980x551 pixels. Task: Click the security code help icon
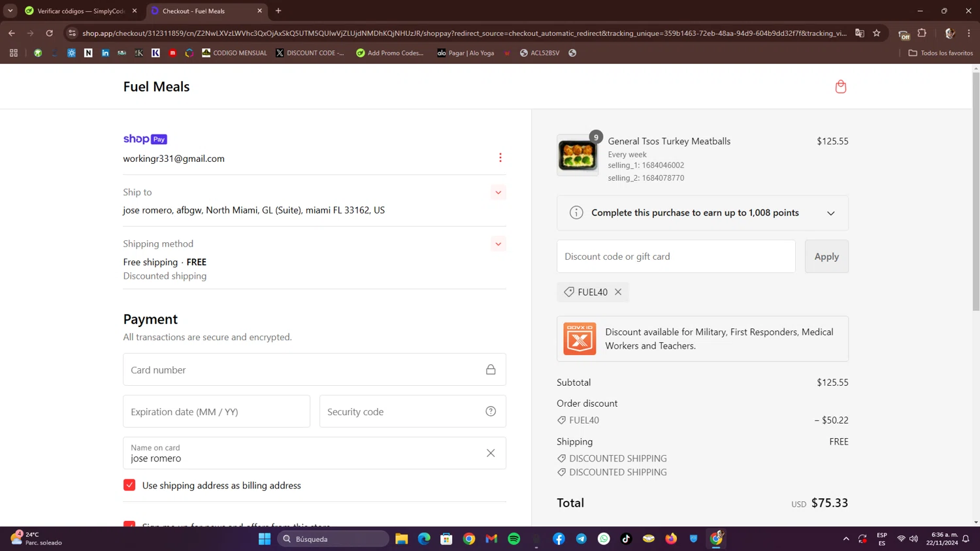(491, 411)
